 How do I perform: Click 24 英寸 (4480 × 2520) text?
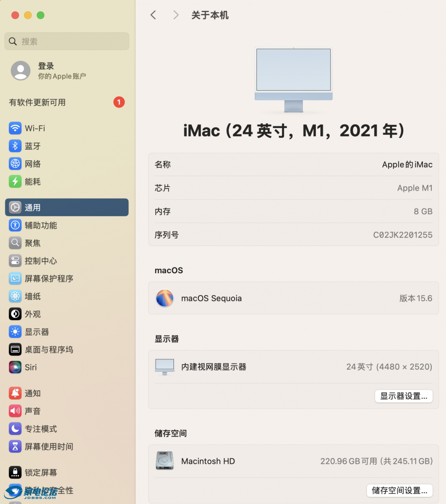389,367
